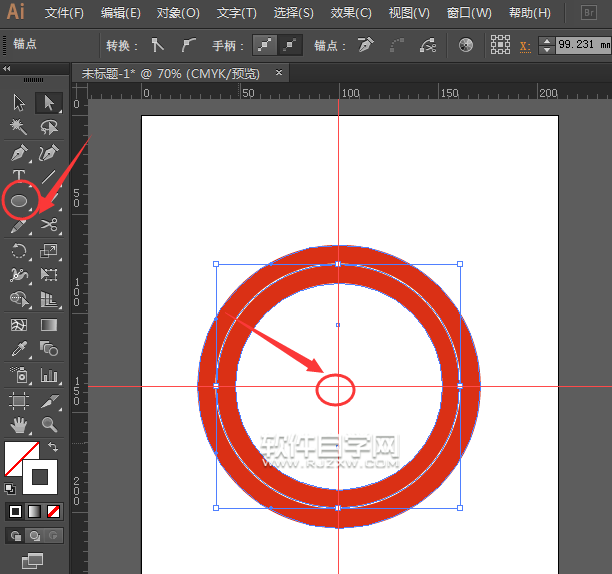Select the Gradient tool

pyautogui.click(x=48, y=325)
